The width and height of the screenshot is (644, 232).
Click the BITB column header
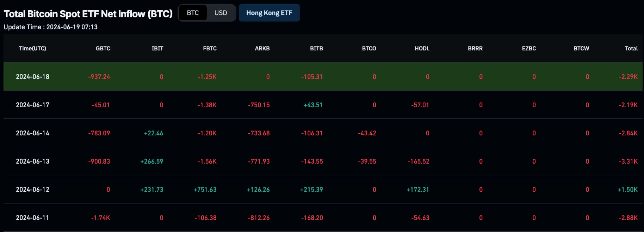pyautogui.click(x=316, y=48)
